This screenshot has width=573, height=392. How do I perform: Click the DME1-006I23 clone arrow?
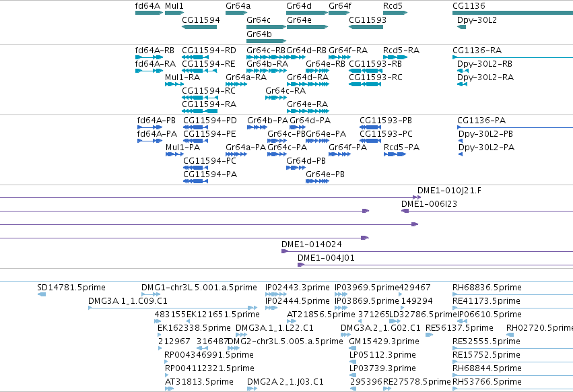405,211
